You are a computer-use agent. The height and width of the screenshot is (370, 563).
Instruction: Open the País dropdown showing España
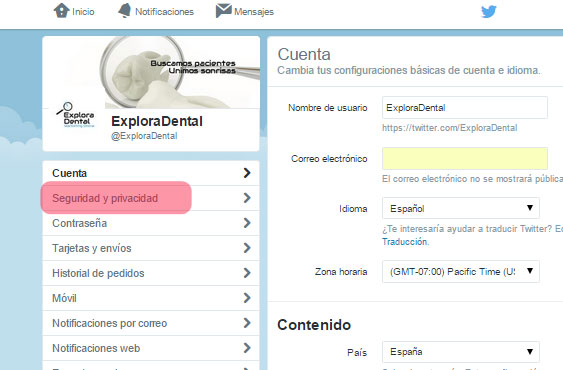pyautogui.click(x=461, y=352)
